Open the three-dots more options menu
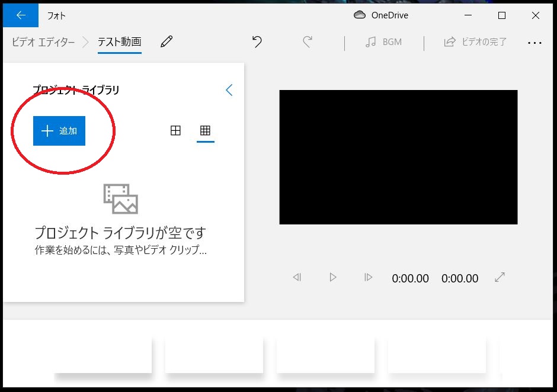557x392 pixels. (534, 43)
